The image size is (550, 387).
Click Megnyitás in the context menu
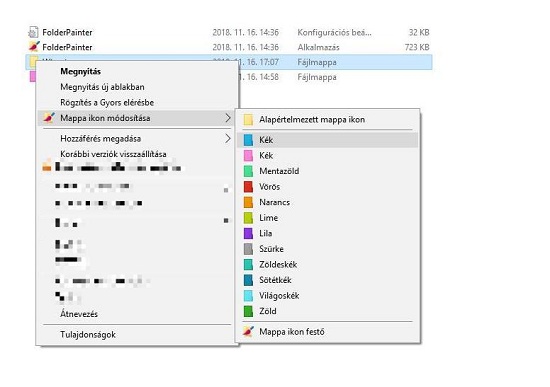pyautogui.click(x=80, y=72)
